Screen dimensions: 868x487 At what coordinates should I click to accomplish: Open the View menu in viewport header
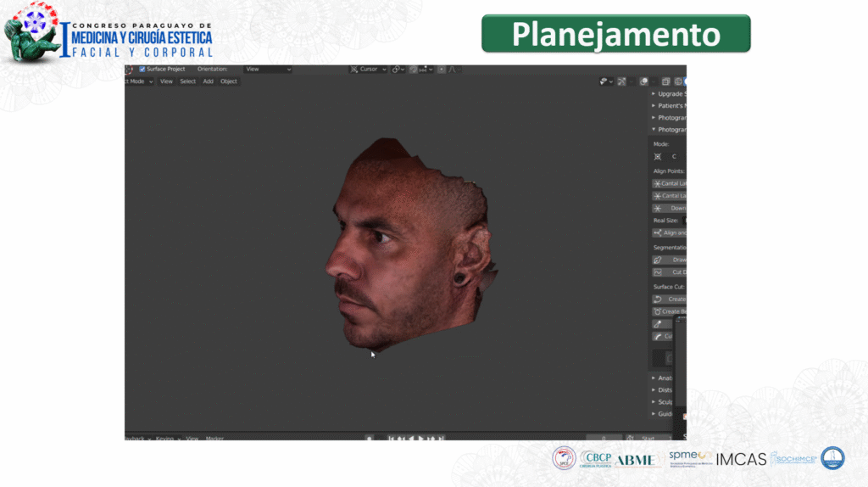[166, 81]
